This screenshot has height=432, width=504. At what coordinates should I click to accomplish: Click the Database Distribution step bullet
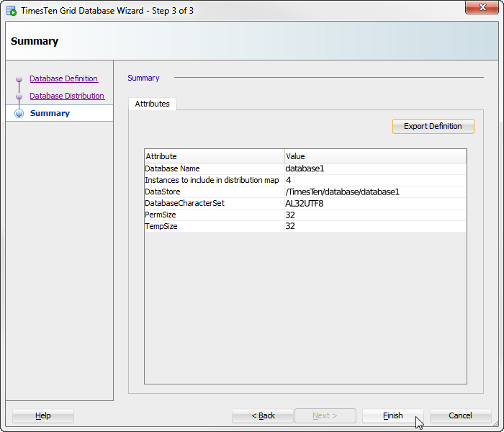point(19,96)
